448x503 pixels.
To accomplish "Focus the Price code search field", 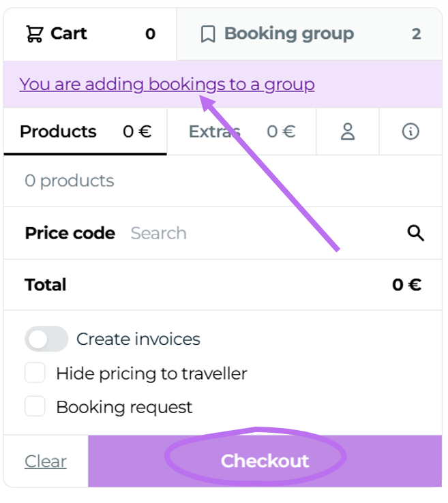I will pyautogui.click(x=259, y=233).
